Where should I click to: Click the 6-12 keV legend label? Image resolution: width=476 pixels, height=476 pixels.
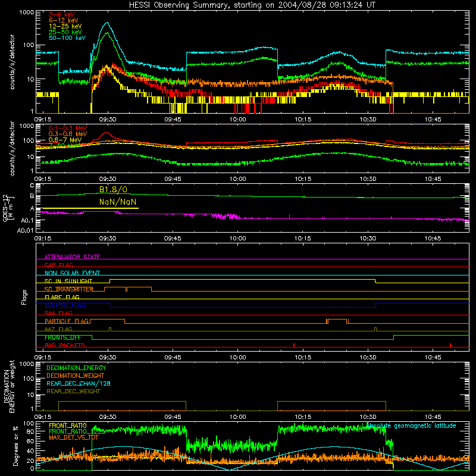click(64, 20)
